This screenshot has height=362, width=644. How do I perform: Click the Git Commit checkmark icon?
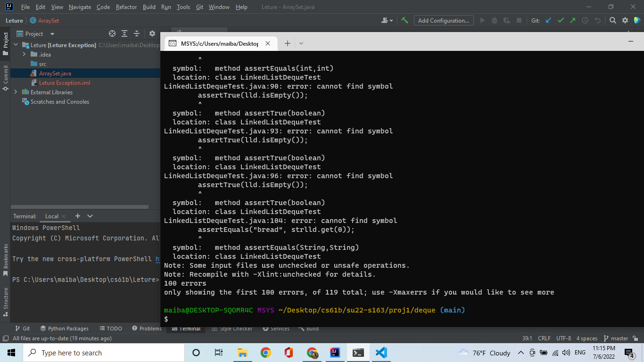coord(561,20)
